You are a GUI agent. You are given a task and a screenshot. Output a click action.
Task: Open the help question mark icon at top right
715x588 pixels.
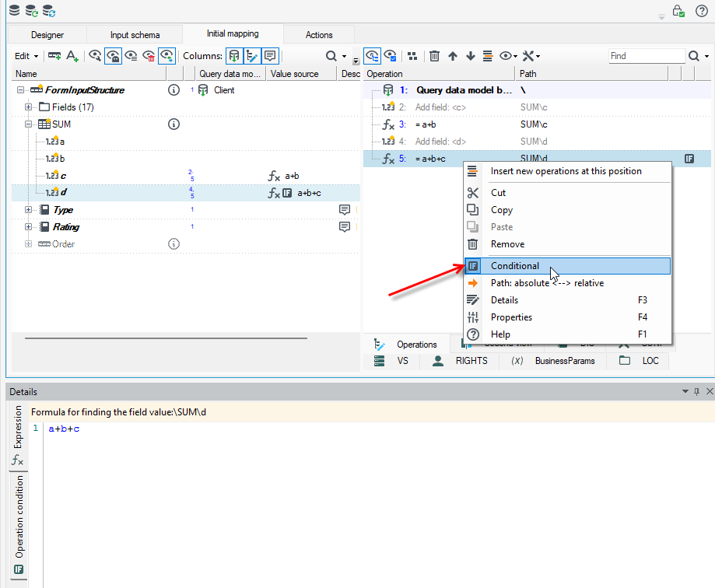point(701,10)
